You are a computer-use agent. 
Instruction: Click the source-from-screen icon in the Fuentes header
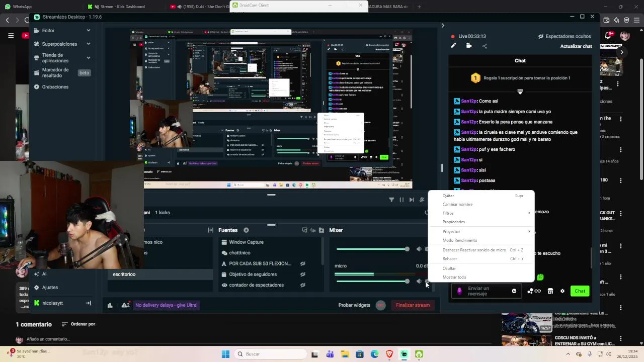[x=304, y=230]
